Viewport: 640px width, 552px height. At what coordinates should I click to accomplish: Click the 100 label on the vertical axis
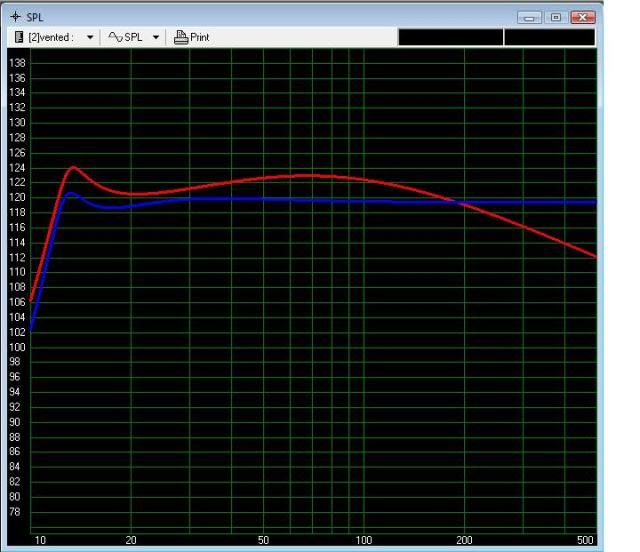pyautogui.click(x=17, y=347)
